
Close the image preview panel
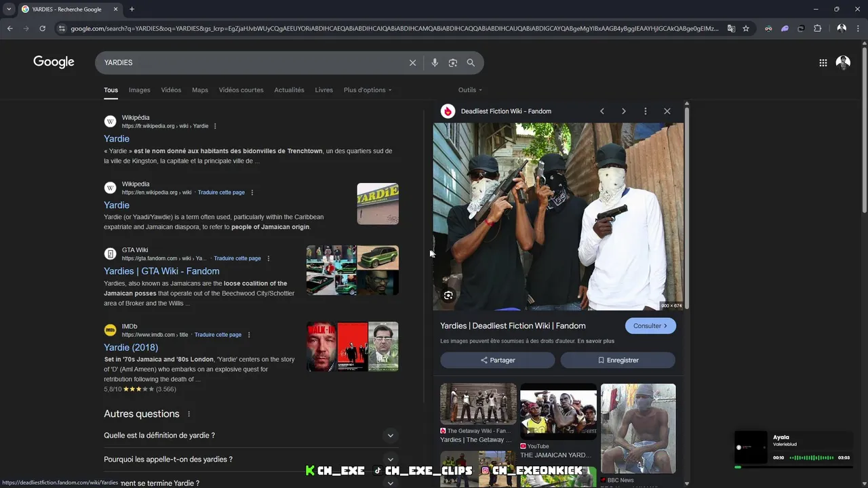pyautogui.click(x=667, y=111)
